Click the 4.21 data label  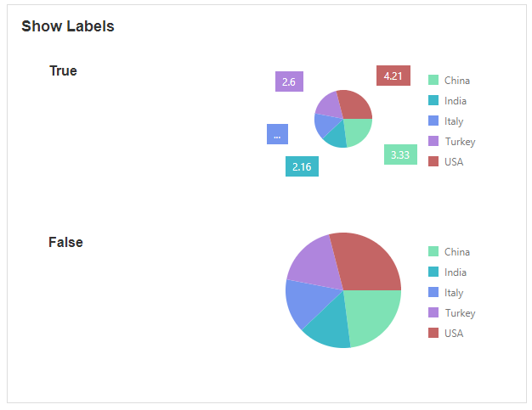coord(393,76)
